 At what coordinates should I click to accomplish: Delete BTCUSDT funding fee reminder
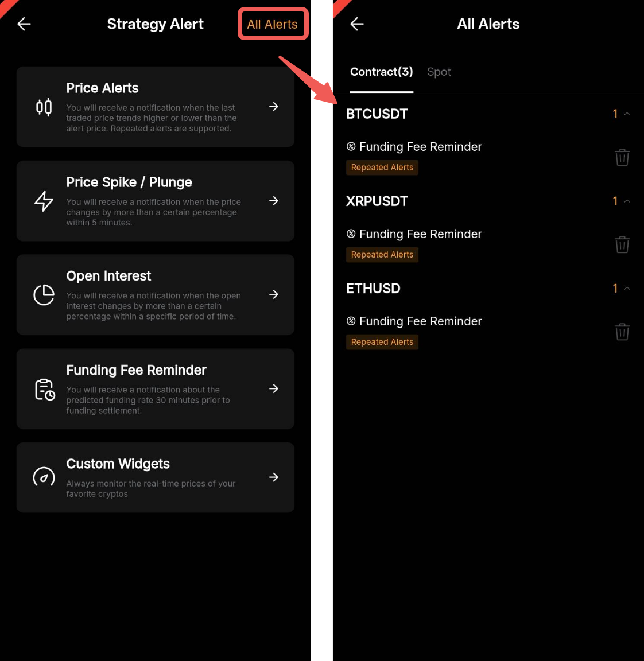click(622, 157)
